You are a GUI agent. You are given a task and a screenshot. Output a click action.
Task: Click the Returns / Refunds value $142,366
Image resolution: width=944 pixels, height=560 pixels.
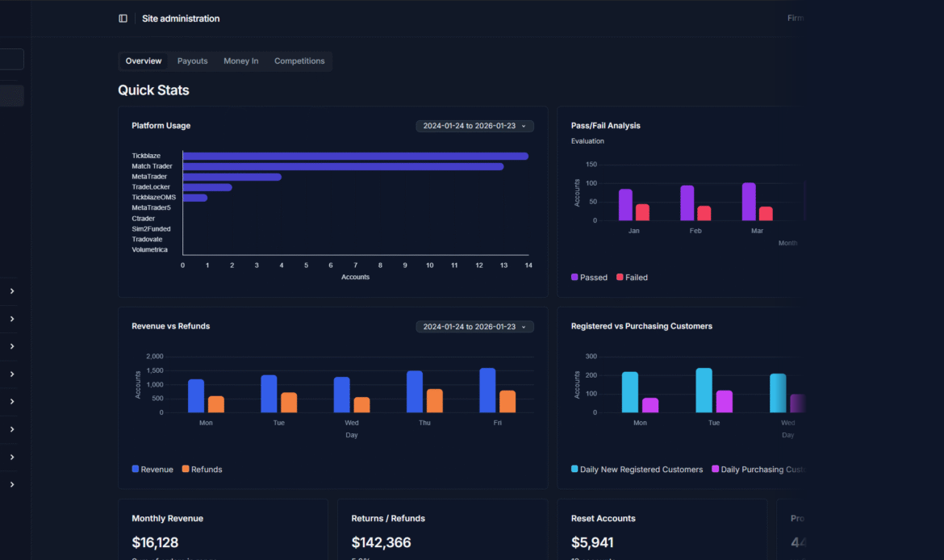pos(381,542)
